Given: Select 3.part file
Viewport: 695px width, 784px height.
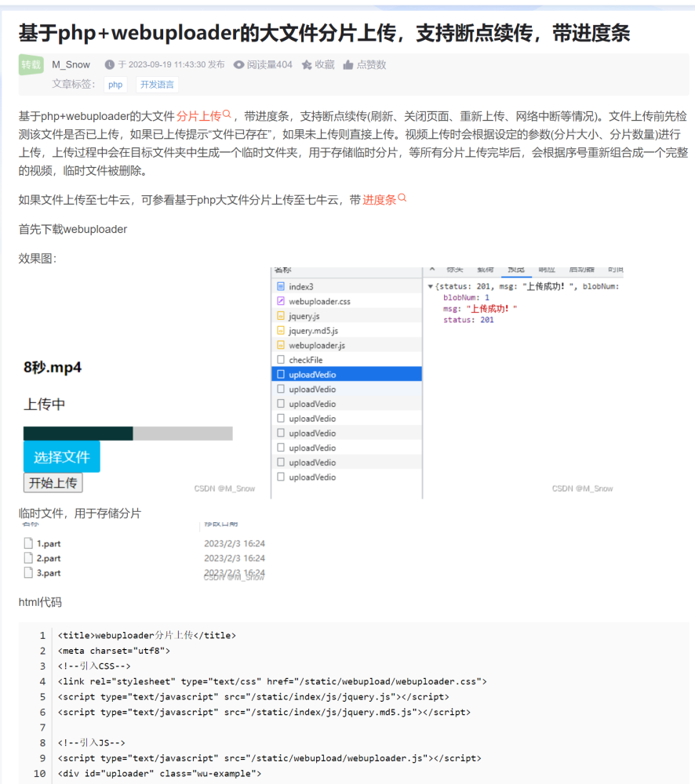Looking at the screenshot, I should (49, 573).
